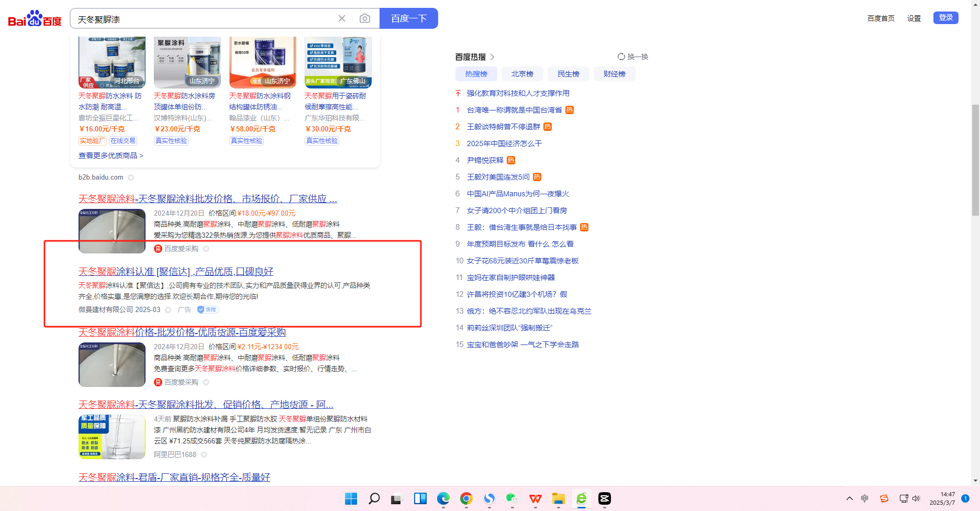Show hidden system tray icons
Screen dimensions: 980x511
(x=850, y=498)
